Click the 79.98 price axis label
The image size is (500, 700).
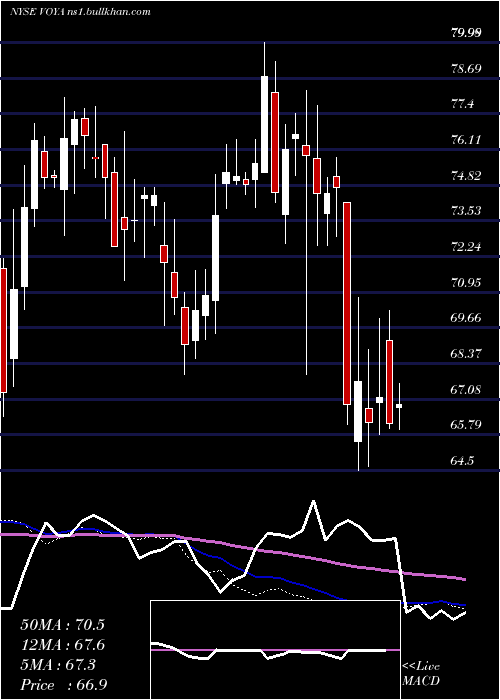466,33
